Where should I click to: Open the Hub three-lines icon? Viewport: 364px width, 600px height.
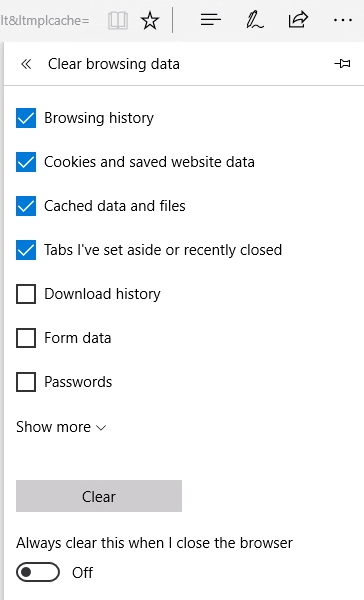click(x=211, y=20)
